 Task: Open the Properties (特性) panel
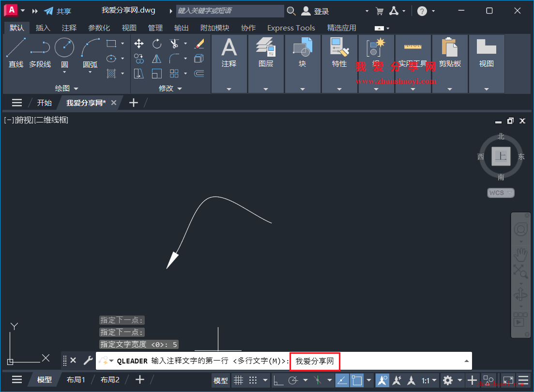click(x=339, y=63)
